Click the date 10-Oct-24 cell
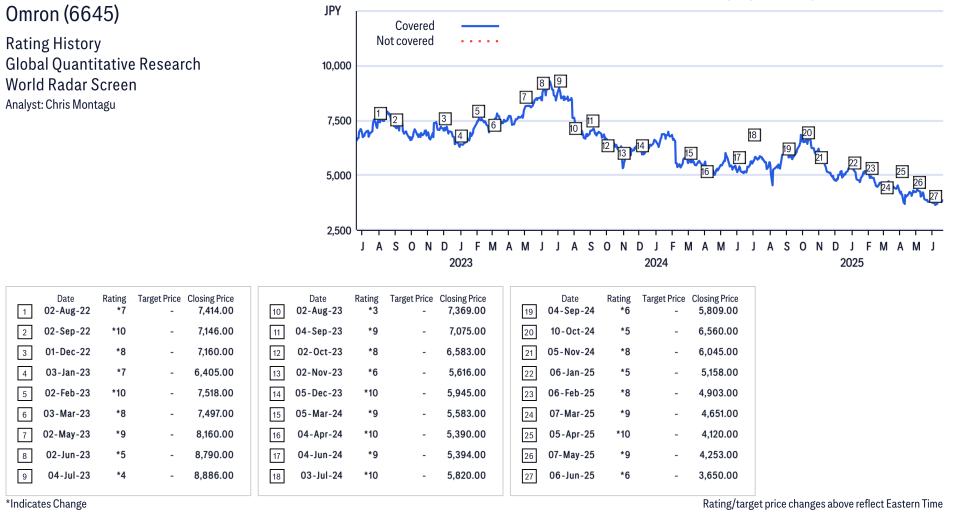The image size is (954, 510). coord(573,332)
